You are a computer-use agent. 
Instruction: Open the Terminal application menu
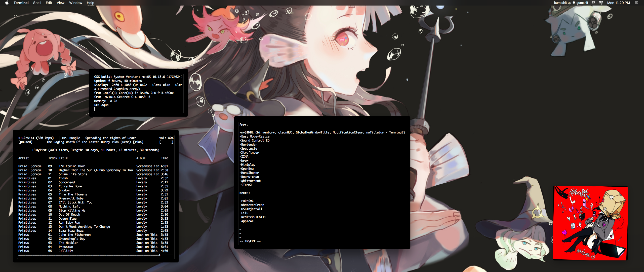21,3
